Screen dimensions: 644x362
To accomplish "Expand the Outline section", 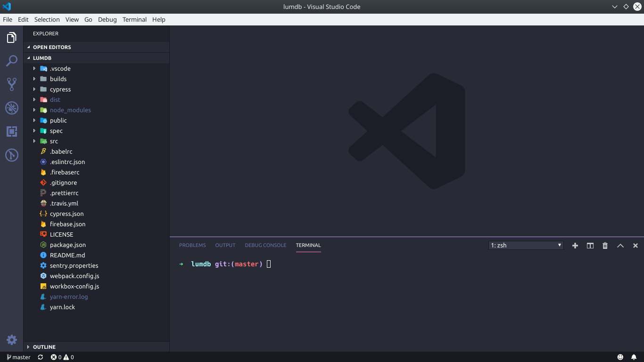I will (96, 347).
